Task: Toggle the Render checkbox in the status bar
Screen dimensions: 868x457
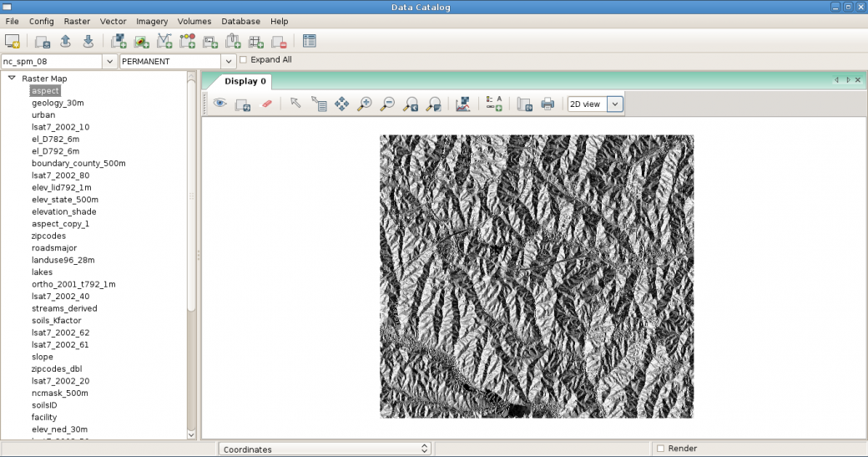Action: 661,449
